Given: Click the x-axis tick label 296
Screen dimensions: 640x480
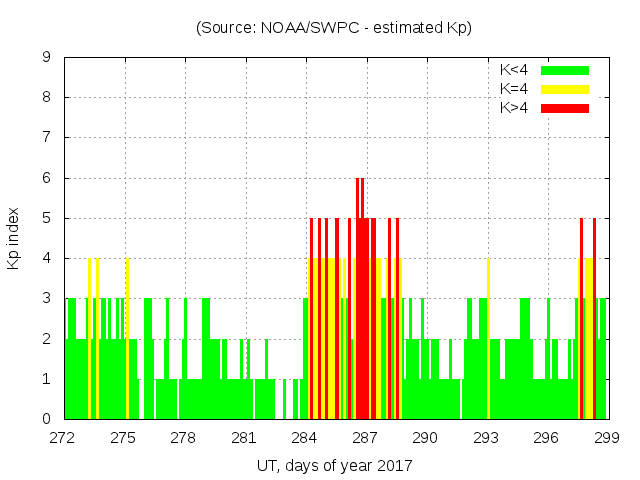Looking at the screenshot, I should click(546, 438).
